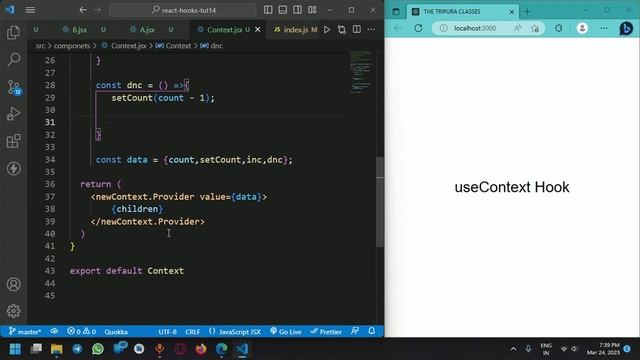Open the Customize Layout icon
640x360 pixels.
point(312,10)
